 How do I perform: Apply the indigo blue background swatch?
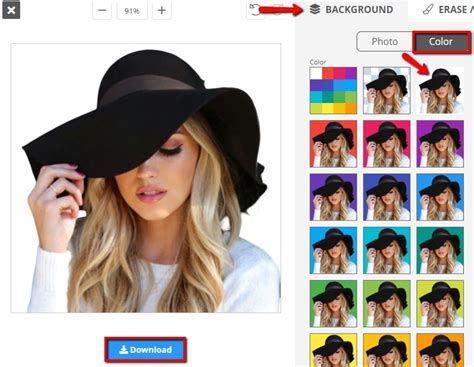point(387,197)
